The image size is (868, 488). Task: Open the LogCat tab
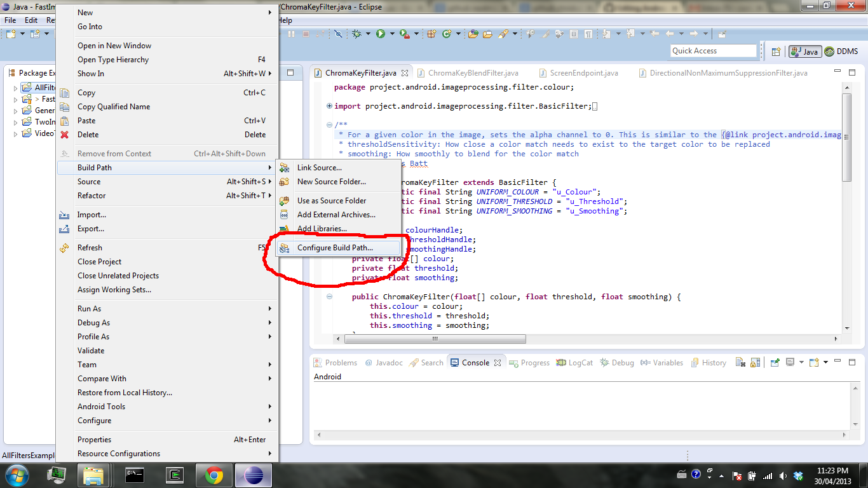574,363
